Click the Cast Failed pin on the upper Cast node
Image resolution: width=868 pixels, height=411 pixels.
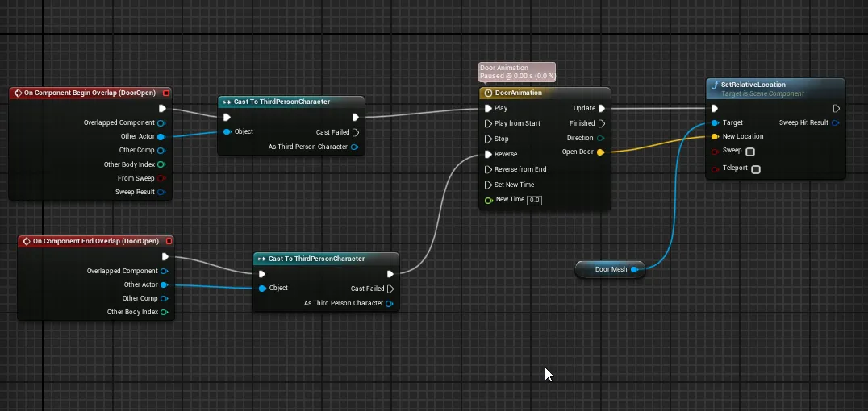point(356,132)
